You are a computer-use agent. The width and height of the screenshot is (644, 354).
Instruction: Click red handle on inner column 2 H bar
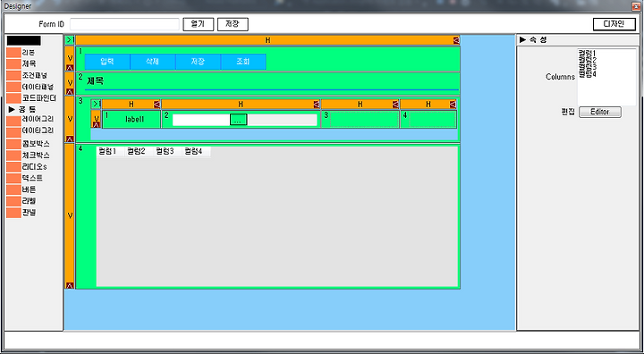point(316,105)
